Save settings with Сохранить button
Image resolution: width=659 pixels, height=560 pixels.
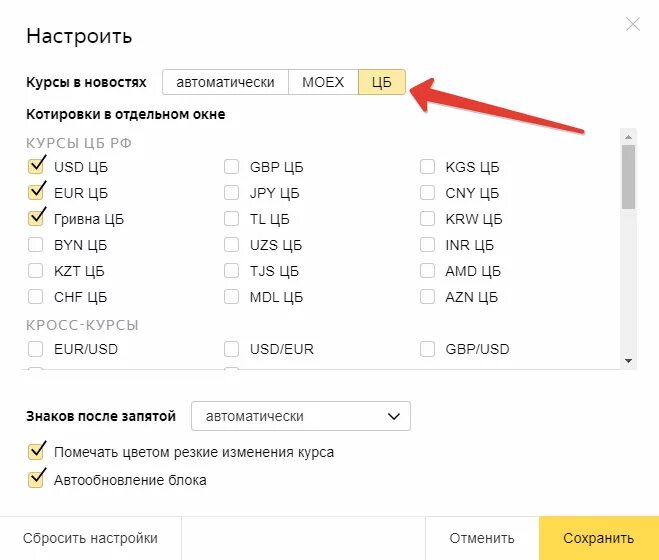pos(598,538)
